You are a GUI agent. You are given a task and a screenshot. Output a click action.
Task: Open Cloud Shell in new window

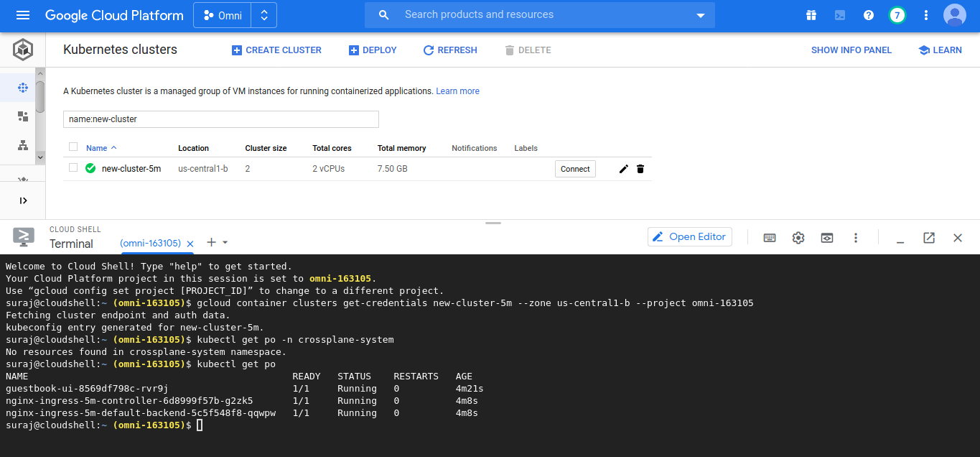click(x=929, y=238)
